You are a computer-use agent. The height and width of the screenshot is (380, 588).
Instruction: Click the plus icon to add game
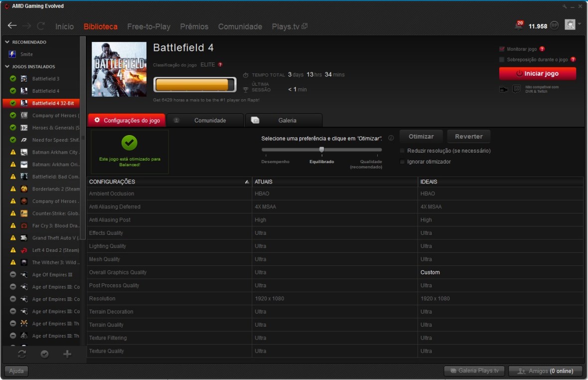click(67, 354)
